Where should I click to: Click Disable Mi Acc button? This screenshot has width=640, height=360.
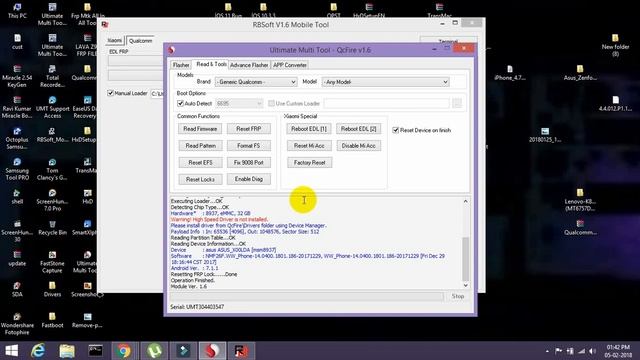(358, 146)
